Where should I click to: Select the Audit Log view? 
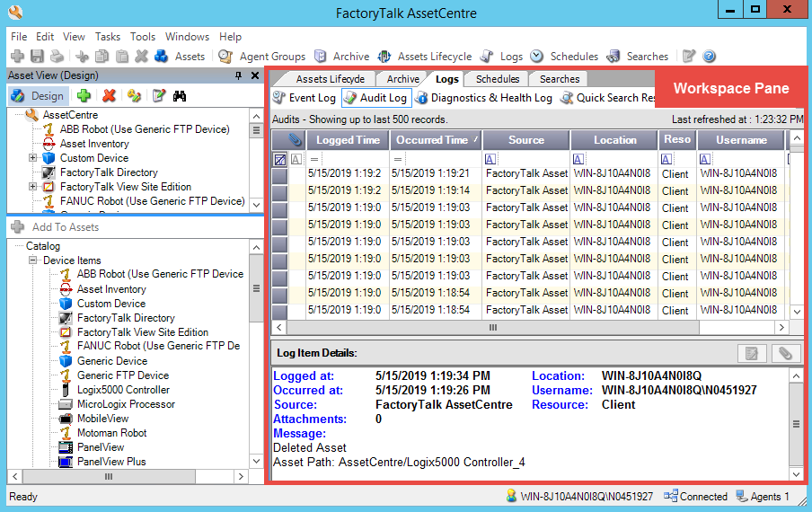click(x=376, y=97)
